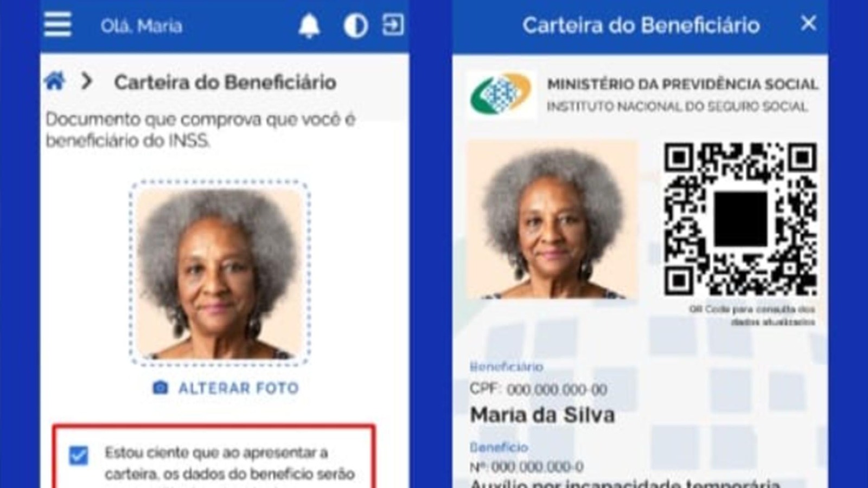
Task: Click the INSS logo on the card
Action: (501, 94)
